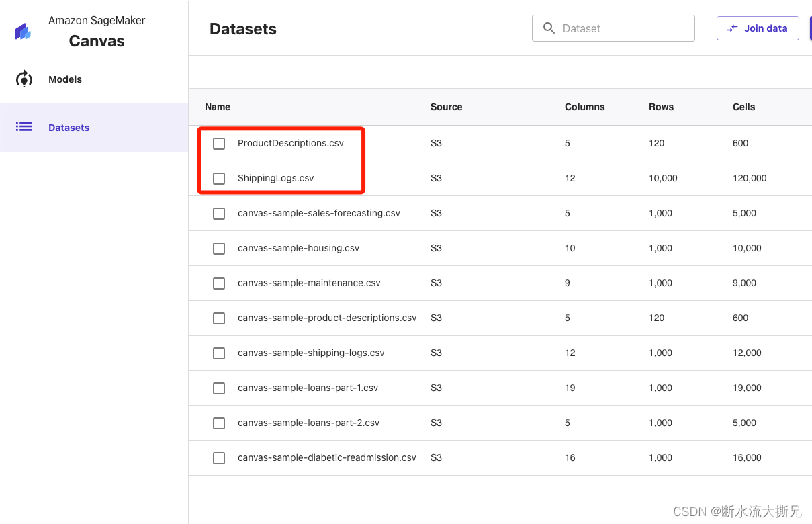Image resolution: width=812 pixels, height=524 pixels.
Task: Click the Datasets list icon in sidebar
Action: coord(24,126)
